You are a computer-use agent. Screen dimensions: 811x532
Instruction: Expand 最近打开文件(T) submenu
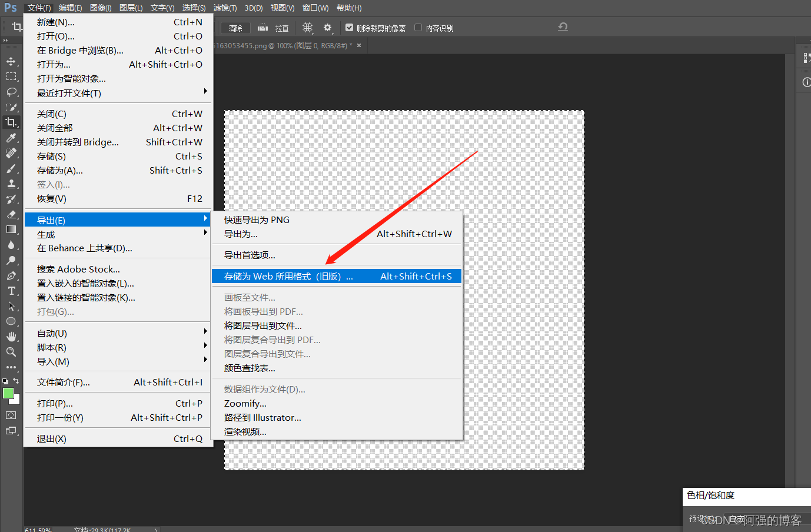pyautogui.click(x=118, y=93)
